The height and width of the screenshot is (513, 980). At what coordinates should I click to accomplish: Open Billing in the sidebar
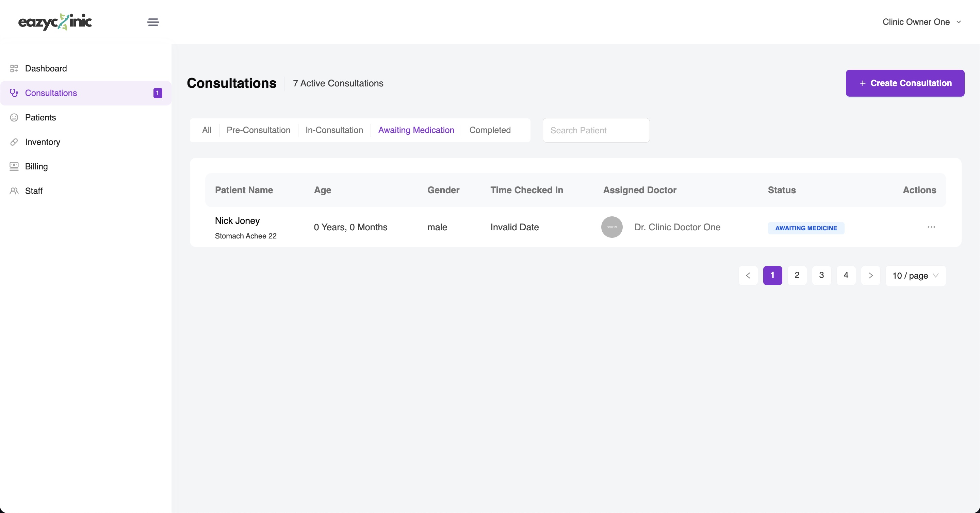[86, 167]
